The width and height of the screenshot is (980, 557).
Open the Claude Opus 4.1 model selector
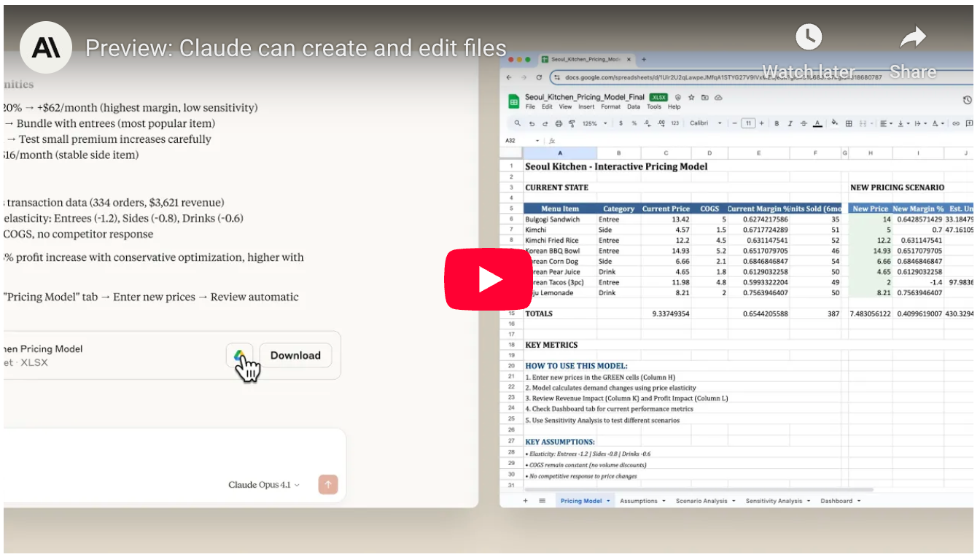264,485
